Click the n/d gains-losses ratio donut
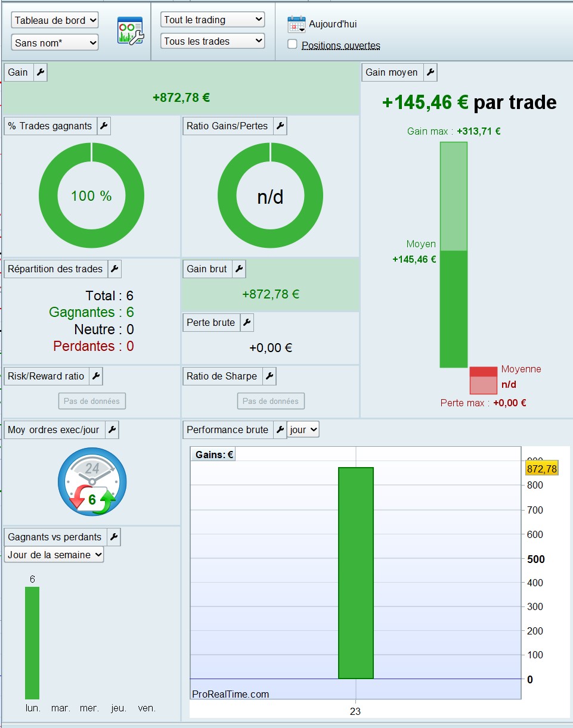The image size is (573, 728). pyautogui.click(x=271, y=195)
